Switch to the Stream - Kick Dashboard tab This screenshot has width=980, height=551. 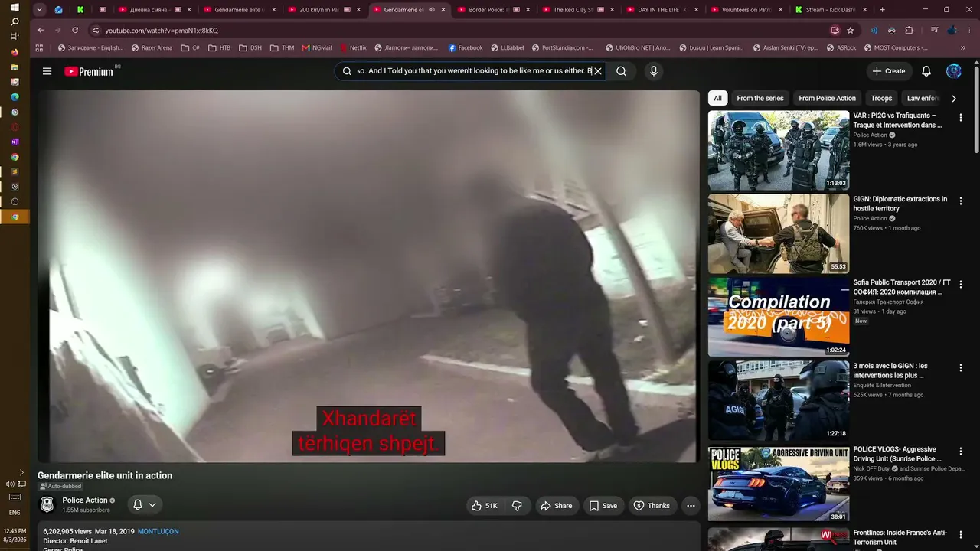831,10
